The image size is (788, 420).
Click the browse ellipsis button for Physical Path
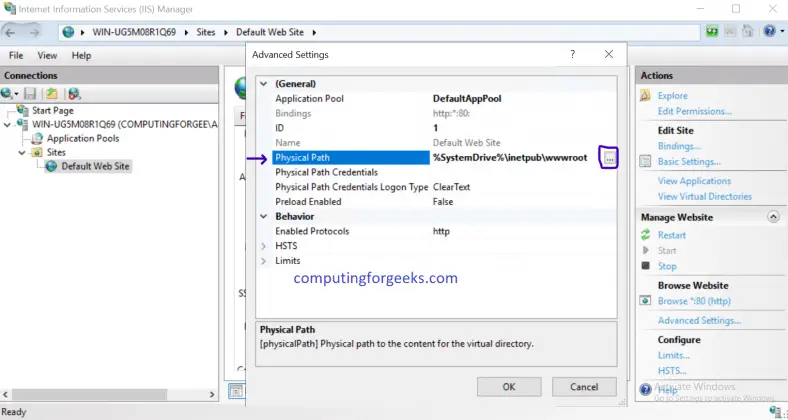[610, 158]
